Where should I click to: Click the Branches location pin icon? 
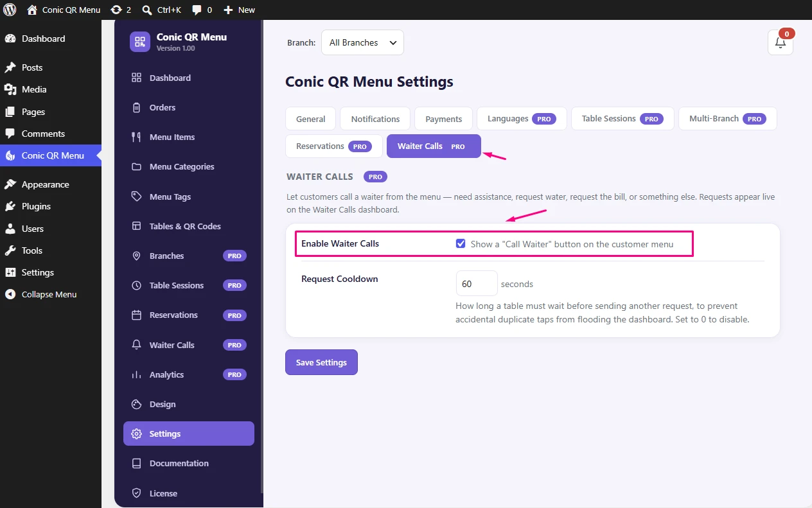click(136, 256)
